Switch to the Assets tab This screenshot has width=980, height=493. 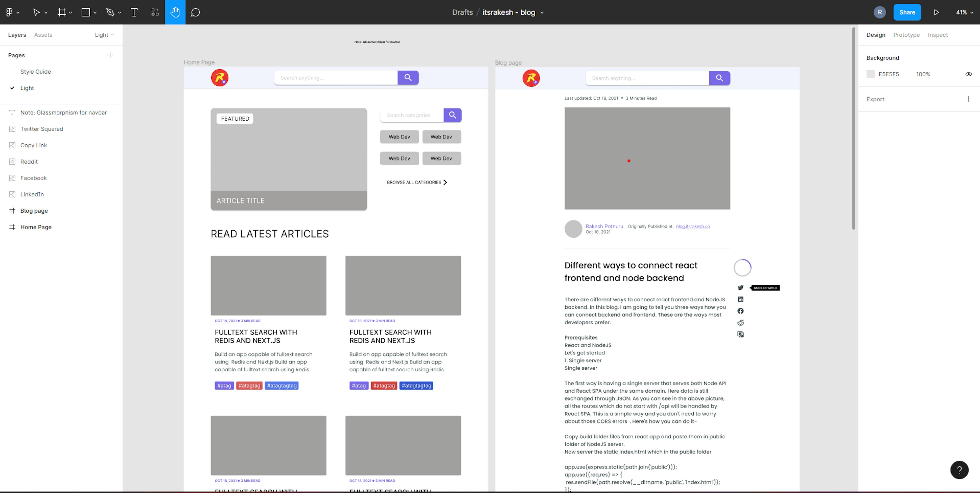click(x=43, y=35)
